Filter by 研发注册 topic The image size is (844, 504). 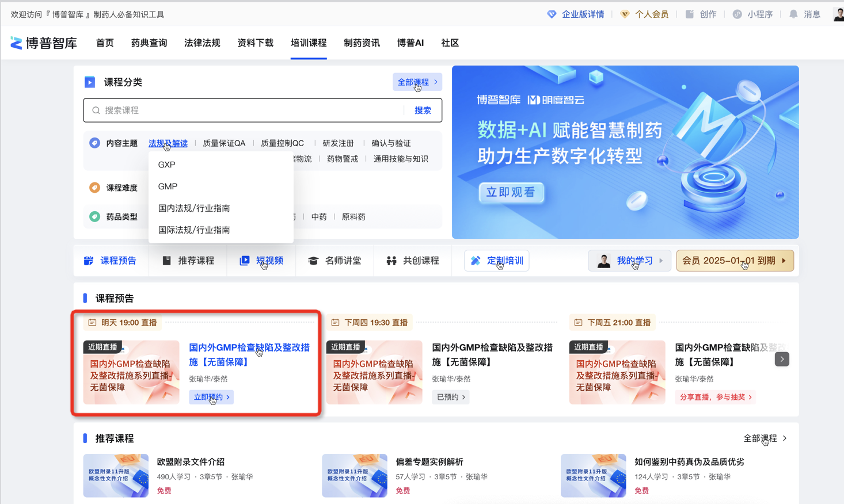tap(338, 143)
